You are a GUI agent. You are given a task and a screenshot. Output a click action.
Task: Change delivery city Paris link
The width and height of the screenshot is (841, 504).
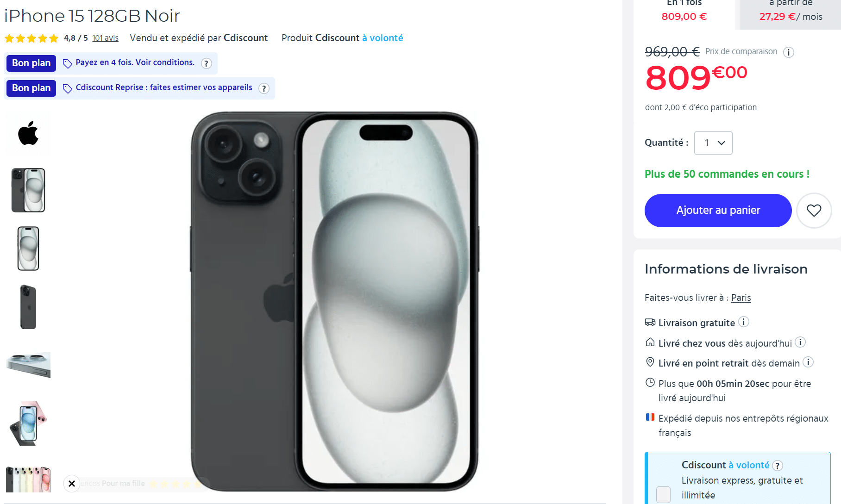[741, 298]
